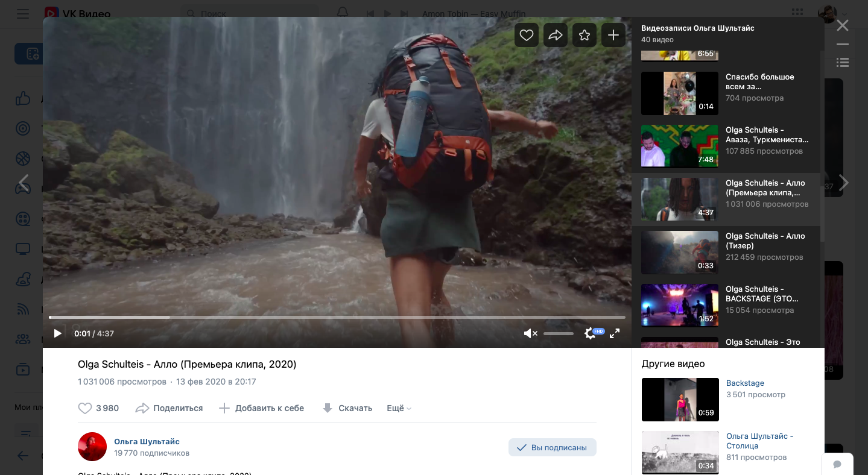This screenshot has height=475, width=868.
Task: Open Ольга Шультайс - Столица video
Action: (x=728, y=452)
